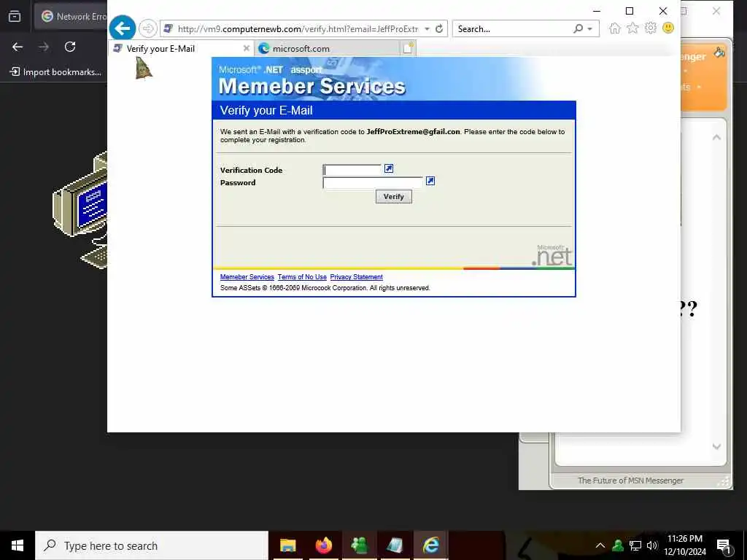This screenshot has height=560, width=747.
Task: Click the MSN Messenger window's up-arrow scroll button
Action: (x=716, y=138)
